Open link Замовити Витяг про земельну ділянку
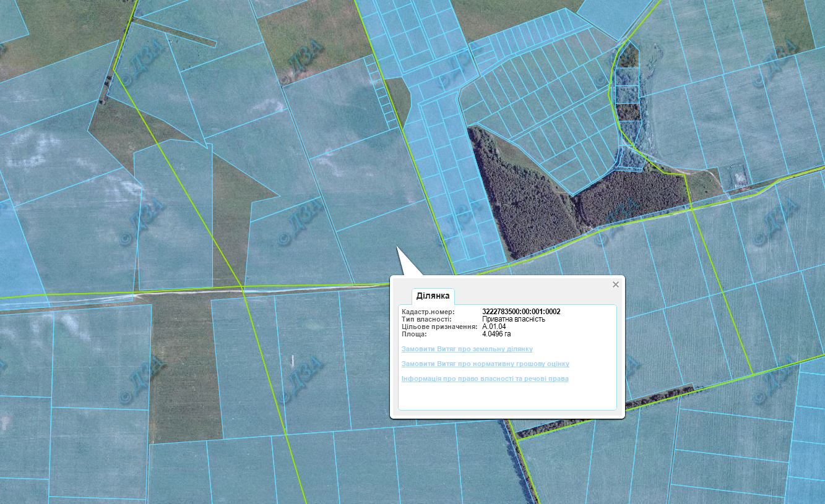 click(467, 349)
